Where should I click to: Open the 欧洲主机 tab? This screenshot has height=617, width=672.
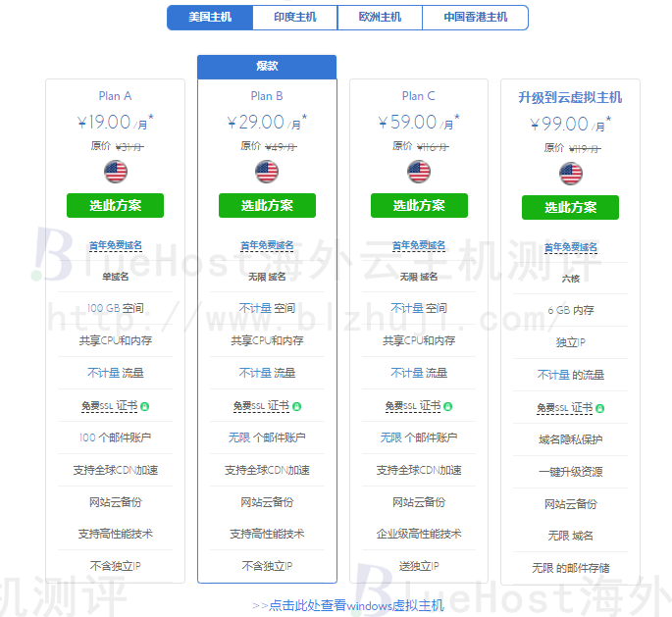click(x=380, y=18)
